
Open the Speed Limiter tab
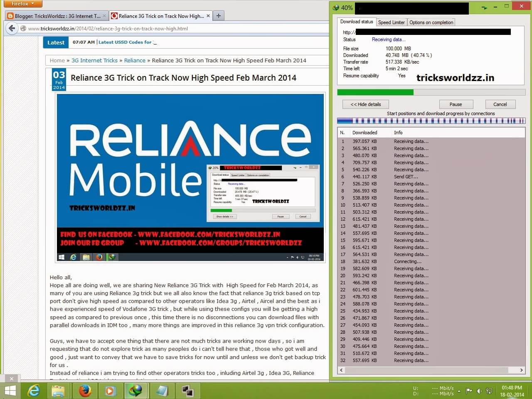(391, 22)
